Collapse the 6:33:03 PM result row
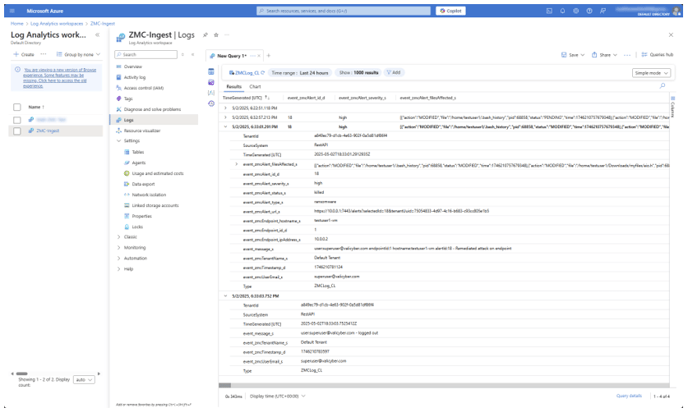 226,296
